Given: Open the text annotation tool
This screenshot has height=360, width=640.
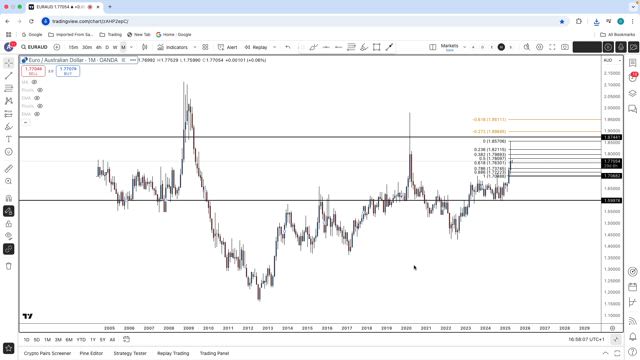Looking at the screenshot, I should (9, 139).
